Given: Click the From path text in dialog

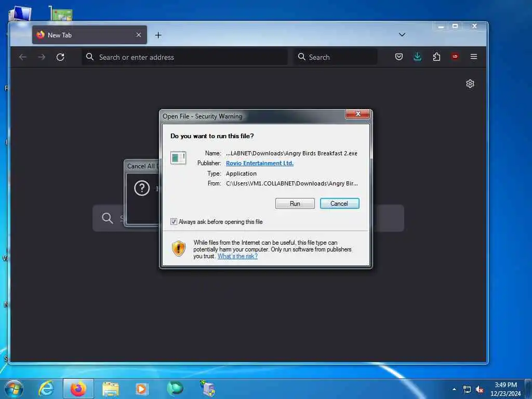Looking at the screenshot, I should (292, 183).
